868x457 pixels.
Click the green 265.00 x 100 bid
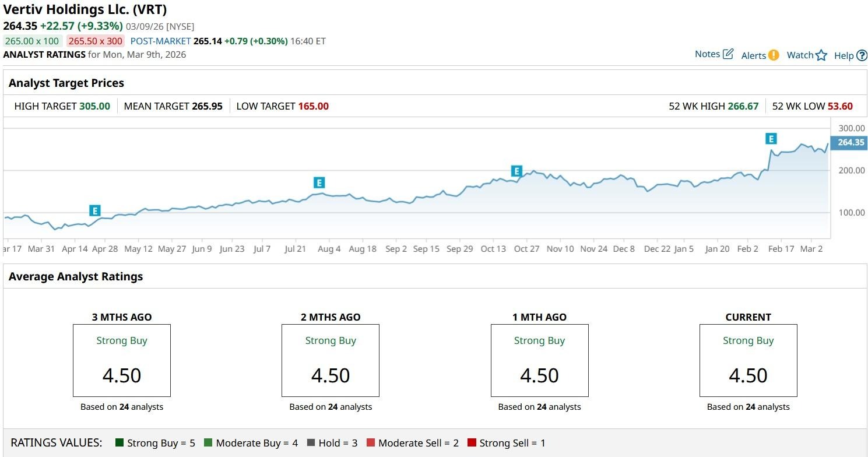point(32,41)
